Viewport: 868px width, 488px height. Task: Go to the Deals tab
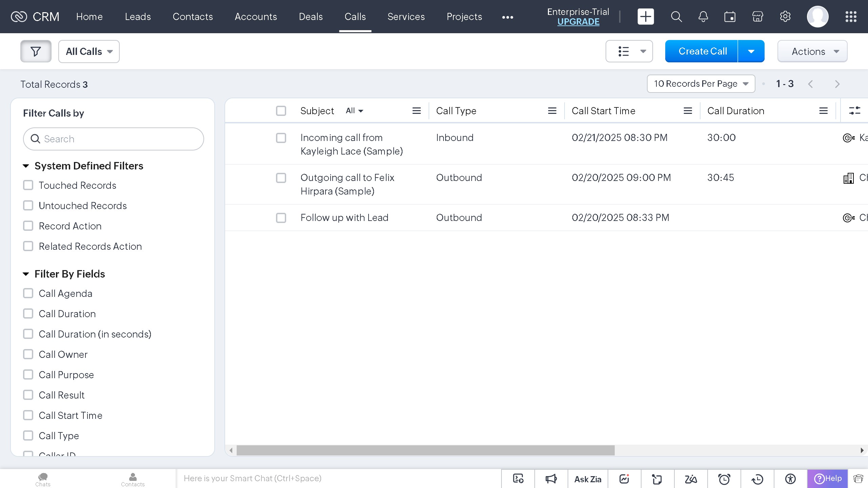tap(311, 17)
